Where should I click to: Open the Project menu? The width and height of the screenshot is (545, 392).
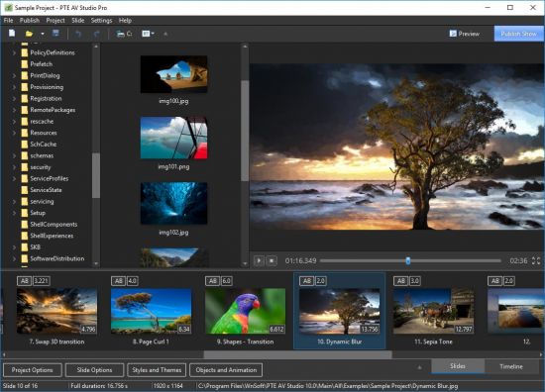tap(55, 21)
